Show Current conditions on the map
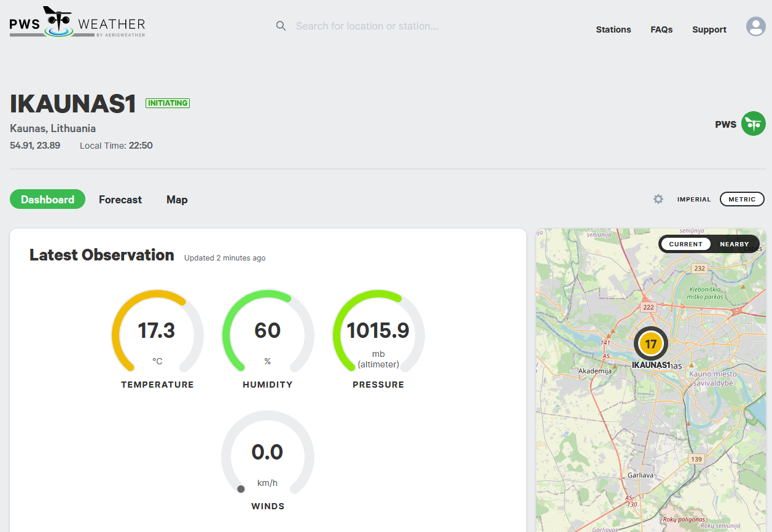This screenshot has height=532, width=772. tap(685, 244)
